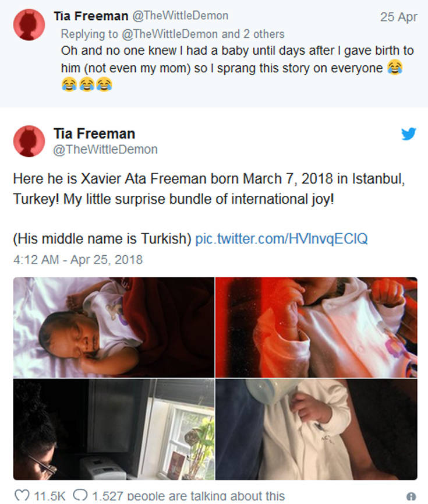This screenshot has width=428, height=504.
Task: Open '1,527 people are talking about this'
Action: tap(188, 496)
